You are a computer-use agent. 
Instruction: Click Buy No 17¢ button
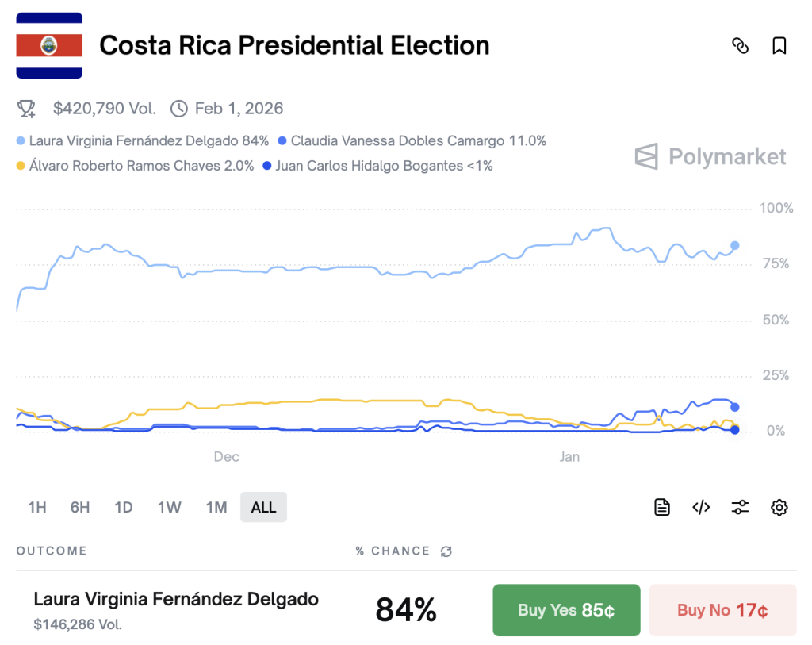[722, 610]
